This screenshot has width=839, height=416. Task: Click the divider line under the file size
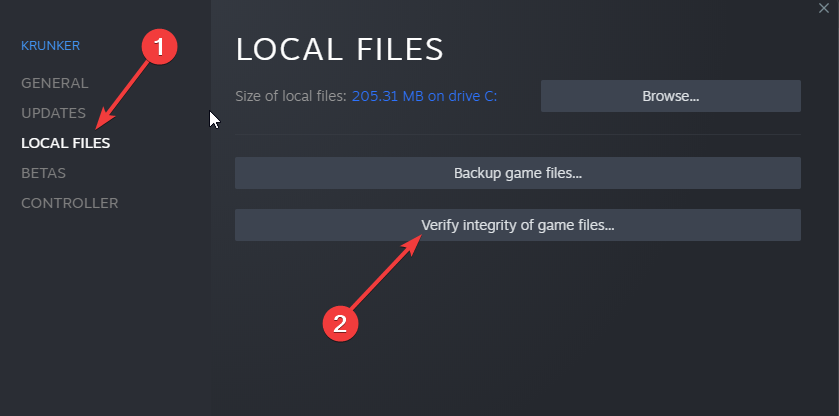518,134
